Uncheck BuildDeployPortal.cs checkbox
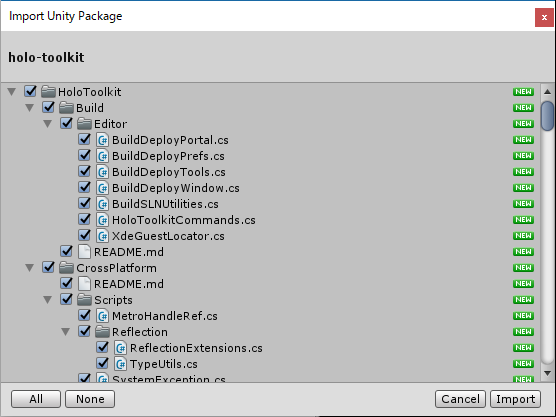 85,139
